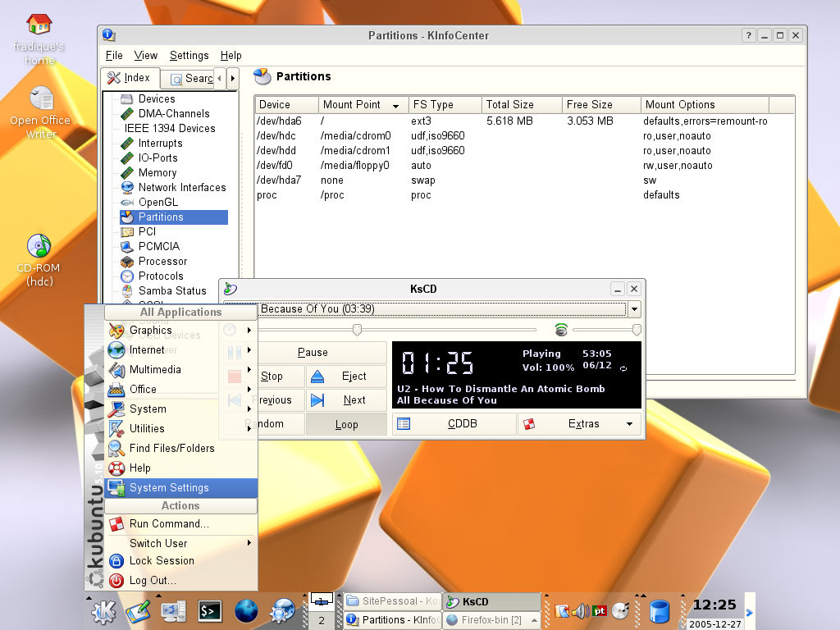840x630 pixels.
Task: Choose Utilities in the K menu
Action: point(180,428)
